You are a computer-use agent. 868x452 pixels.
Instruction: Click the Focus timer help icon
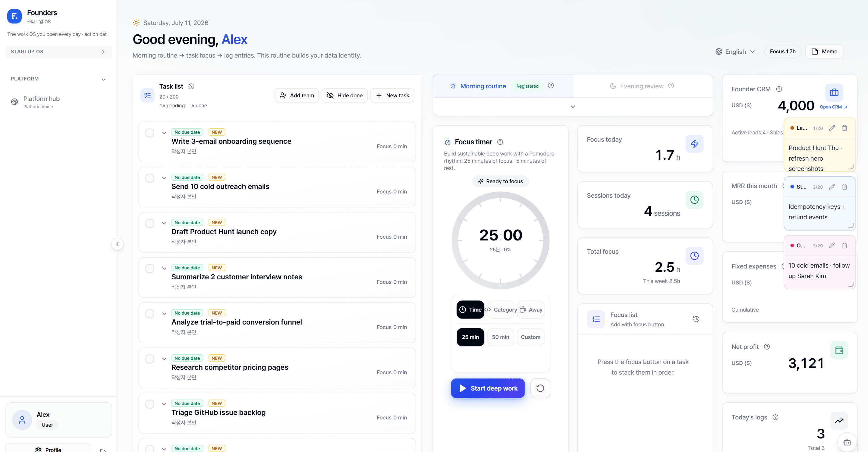click(x=500, y=142)
